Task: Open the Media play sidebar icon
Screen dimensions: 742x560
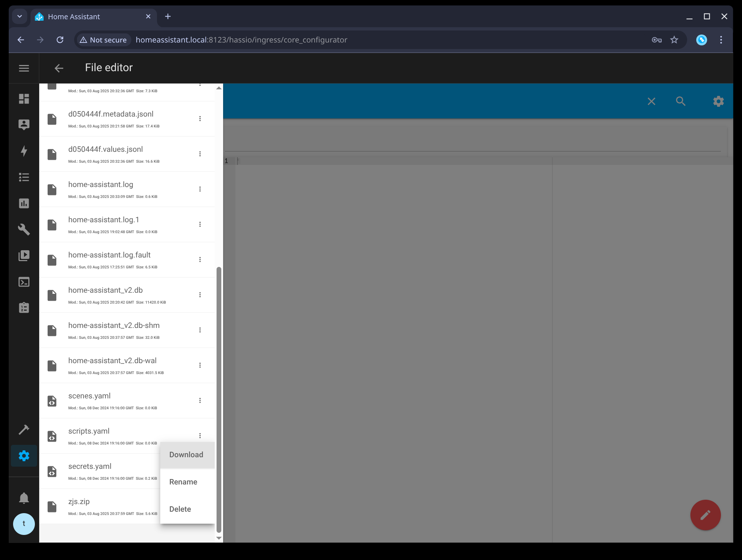Action: (x=24, y=256)
